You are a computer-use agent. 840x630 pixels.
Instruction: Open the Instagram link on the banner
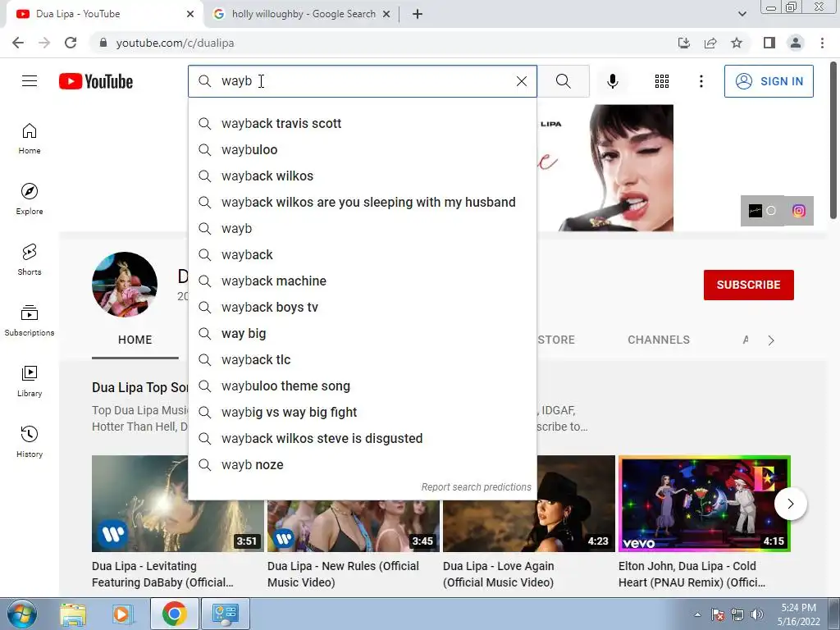click(799, 211)
